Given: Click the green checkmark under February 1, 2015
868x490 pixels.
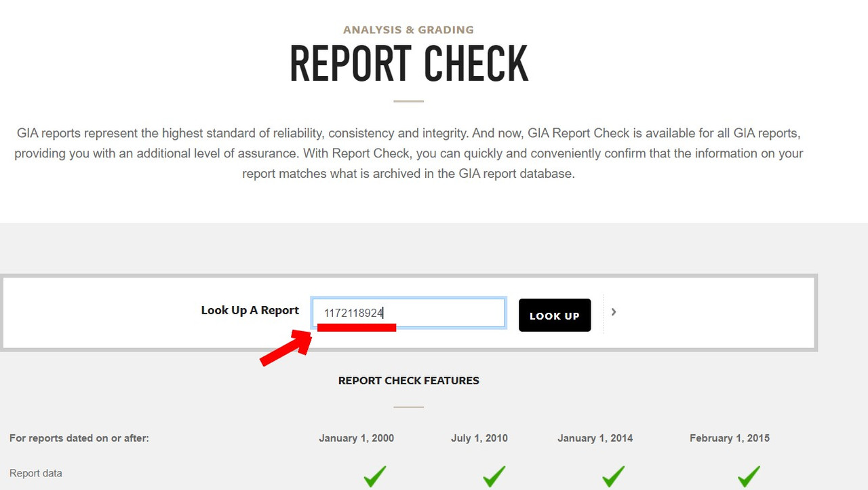Looking at the screenshot, I should (748, 476).
